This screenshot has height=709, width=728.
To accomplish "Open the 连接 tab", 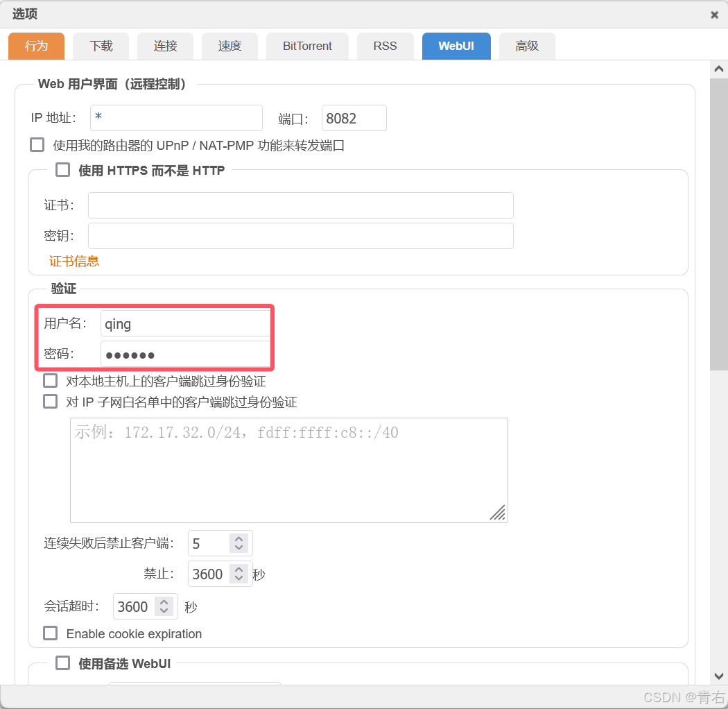I will [165, 46].
